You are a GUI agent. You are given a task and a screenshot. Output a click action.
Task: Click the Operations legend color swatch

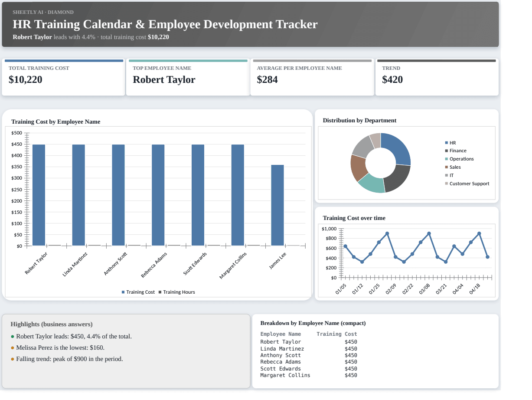pos(447,159)
